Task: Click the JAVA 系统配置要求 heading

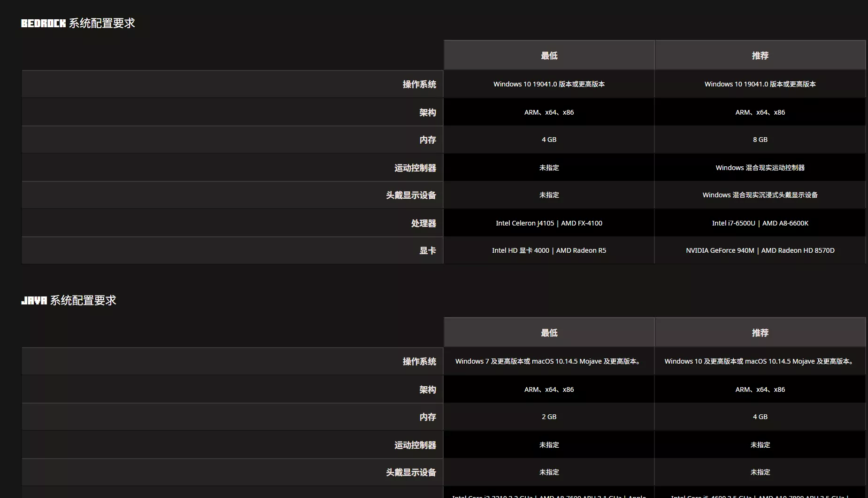Action: (x=69, y=300)
